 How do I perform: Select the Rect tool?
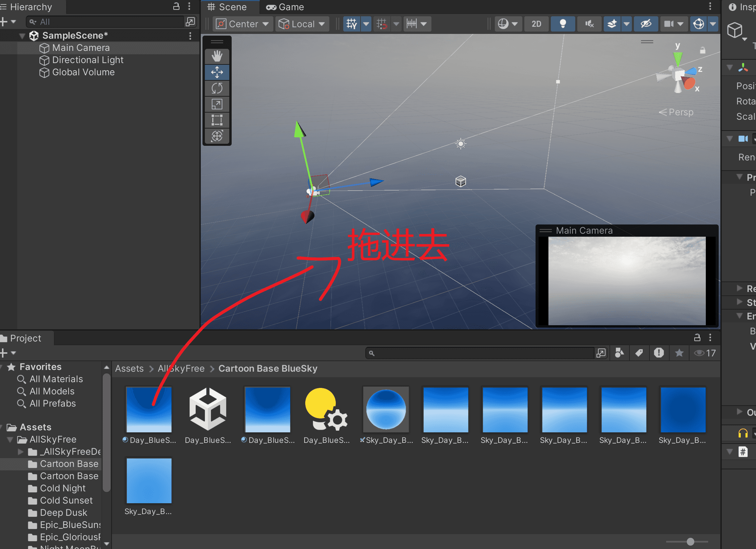coord(217,120)
